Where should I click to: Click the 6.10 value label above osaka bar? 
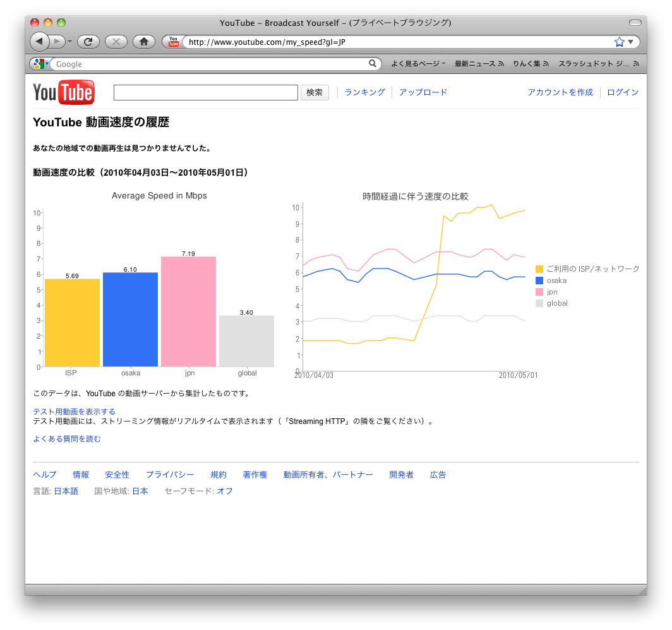(x=130, y=269)
